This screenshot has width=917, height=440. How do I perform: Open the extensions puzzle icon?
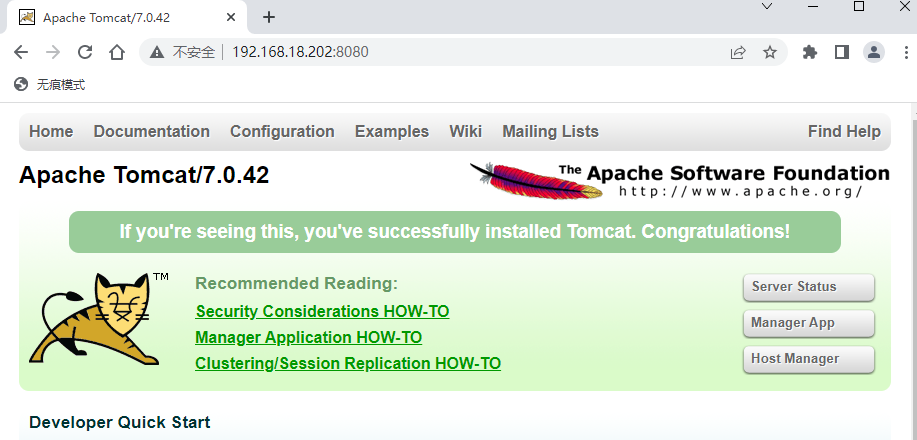pos(810,52)
